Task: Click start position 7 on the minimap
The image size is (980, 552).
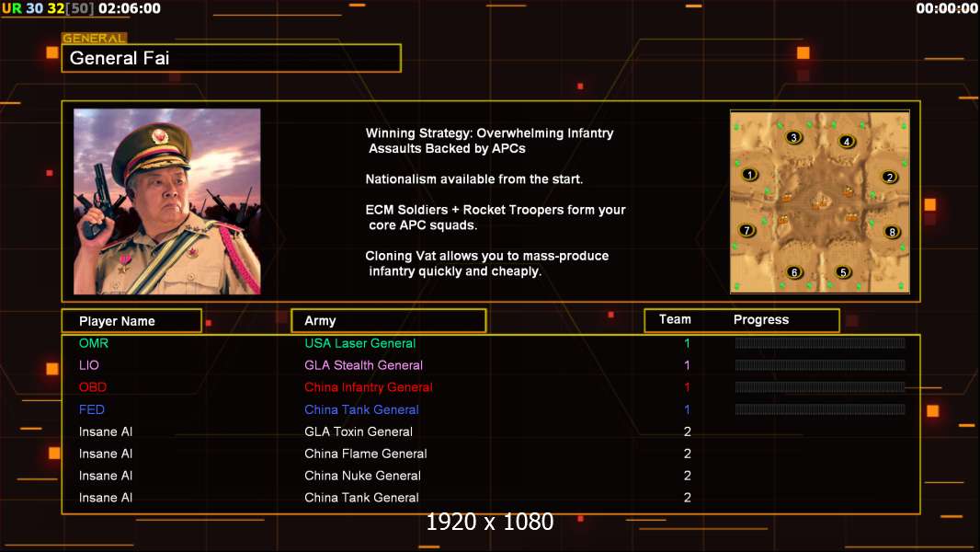Action: [746, 230]
